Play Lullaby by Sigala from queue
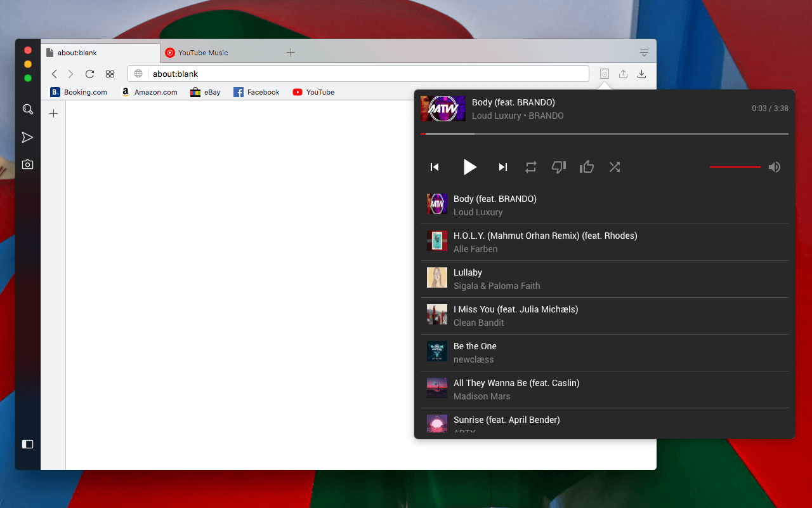812x508 pixels. coord(605,279)
